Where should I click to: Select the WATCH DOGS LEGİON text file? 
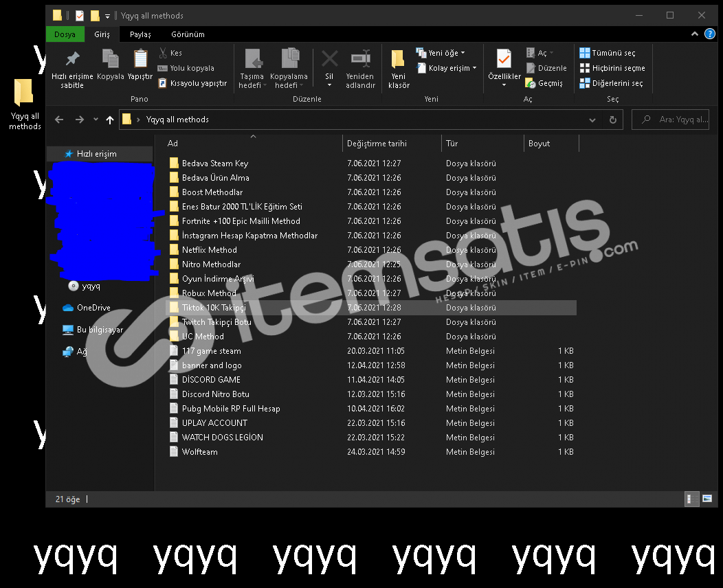(x=222, y=438)
